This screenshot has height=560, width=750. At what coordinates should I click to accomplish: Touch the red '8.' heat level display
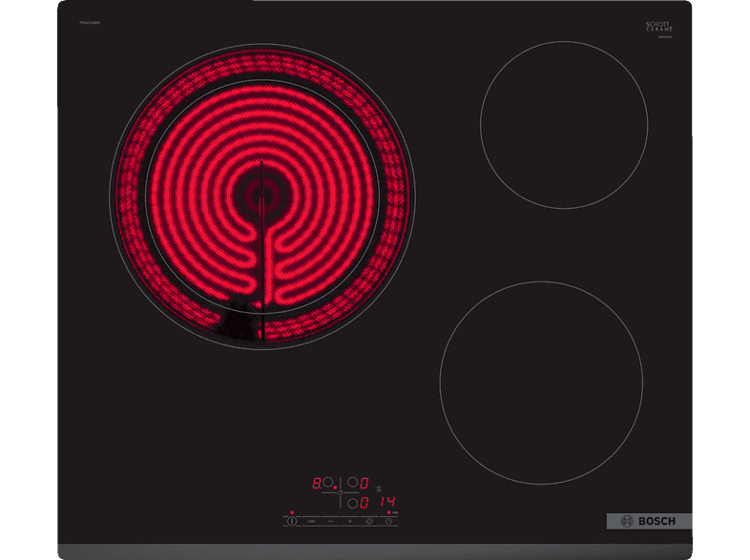click(x=317, y=483)
